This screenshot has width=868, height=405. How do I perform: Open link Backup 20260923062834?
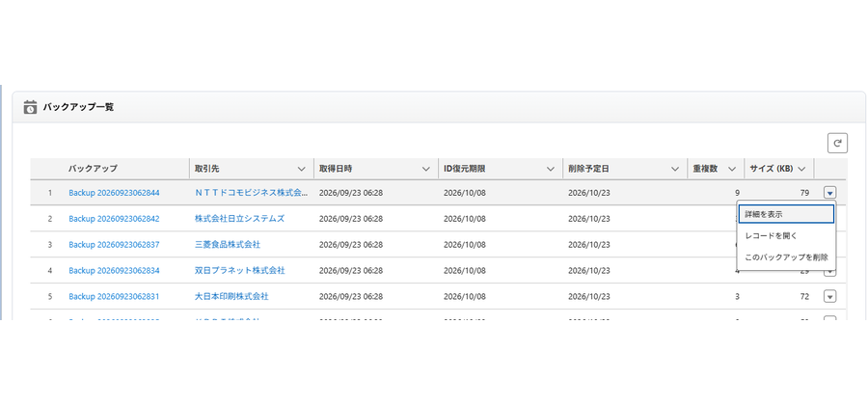tap(114, 271)
